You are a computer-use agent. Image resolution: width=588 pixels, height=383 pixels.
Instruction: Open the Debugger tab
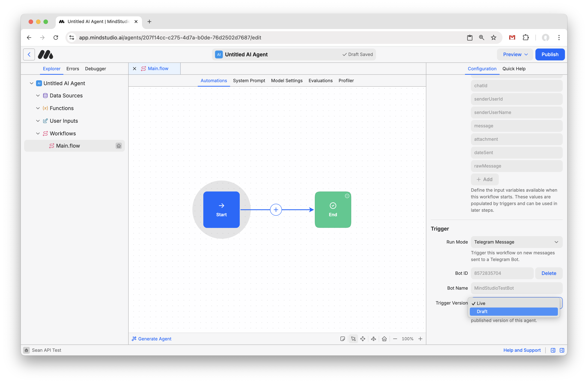pyautogui.click(x=95, y=69)
